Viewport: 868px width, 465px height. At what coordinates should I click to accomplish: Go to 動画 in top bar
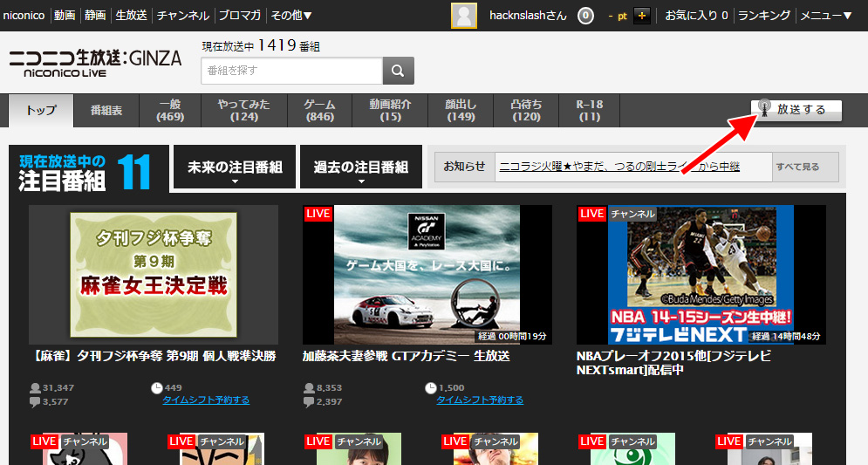(x=65, y=16)
